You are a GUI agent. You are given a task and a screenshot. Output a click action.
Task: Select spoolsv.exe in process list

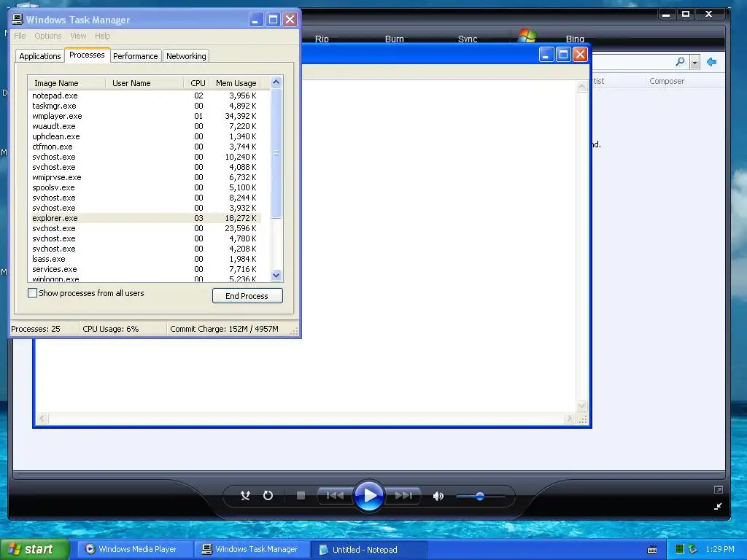click(x=144, y=187)
